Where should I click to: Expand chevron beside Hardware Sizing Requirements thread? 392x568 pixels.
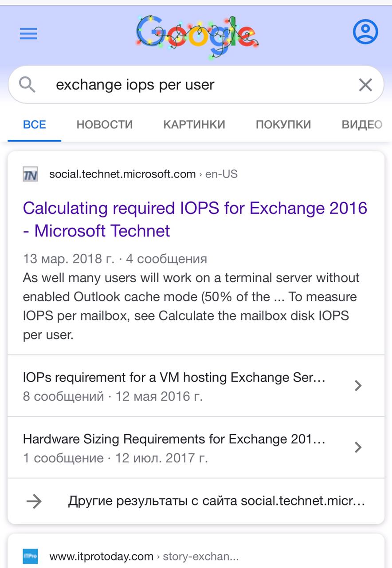[358, 447]
